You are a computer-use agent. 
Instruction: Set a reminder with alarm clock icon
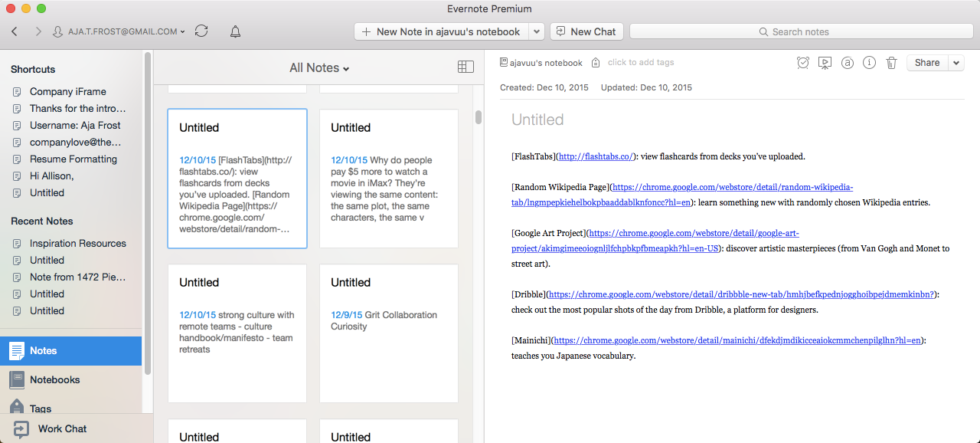[802, 63]
